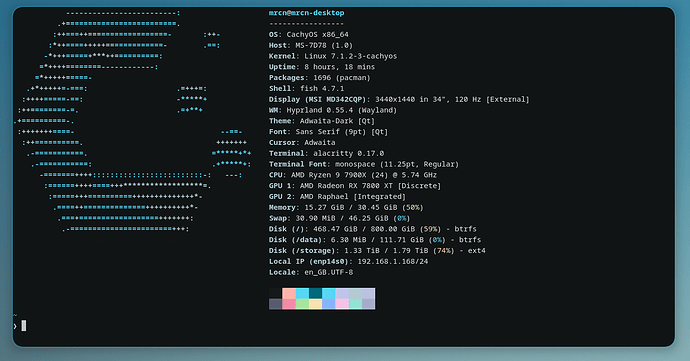The image size is (690, 361).
Task: Click the shell prompt cursor block
Action: 24,326
